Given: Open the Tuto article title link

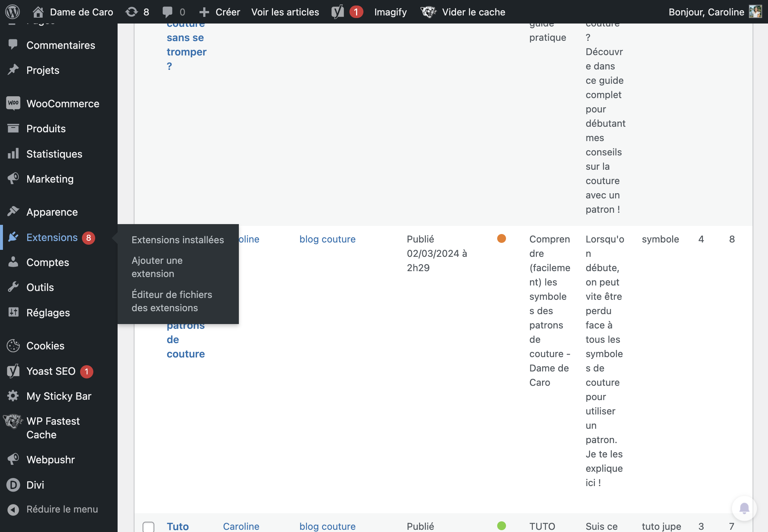Looking at the screenshot, I should 178,526.
